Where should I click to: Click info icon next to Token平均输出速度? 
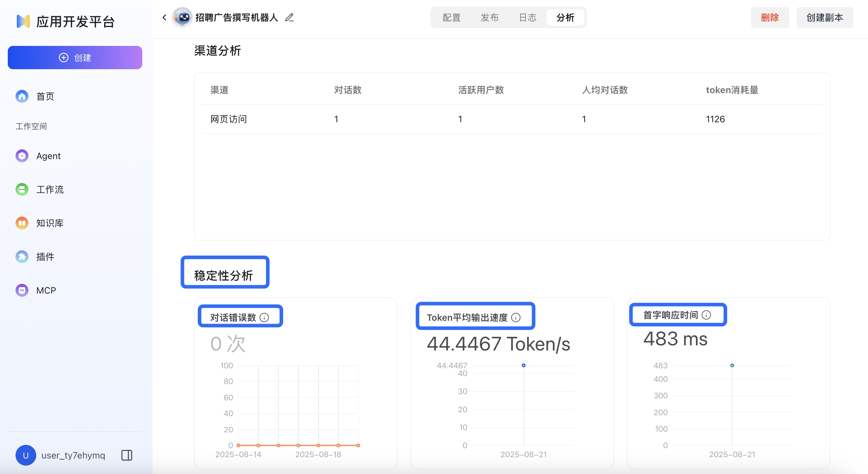516,318
